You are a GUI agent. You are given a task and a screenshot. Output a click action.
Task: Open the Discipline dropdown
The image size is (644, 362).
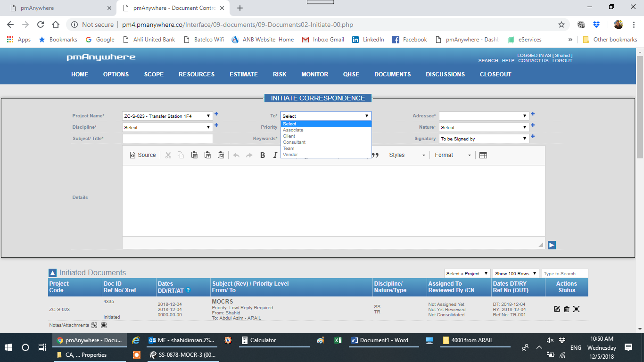click(x=167, y=127)
